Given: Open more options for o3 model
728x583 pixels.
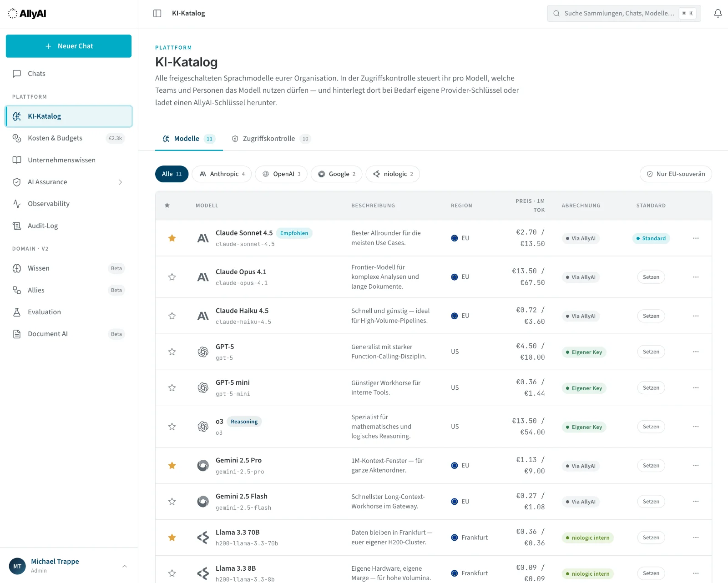Looking at the screenshot, I should click(x=696, y=427).
